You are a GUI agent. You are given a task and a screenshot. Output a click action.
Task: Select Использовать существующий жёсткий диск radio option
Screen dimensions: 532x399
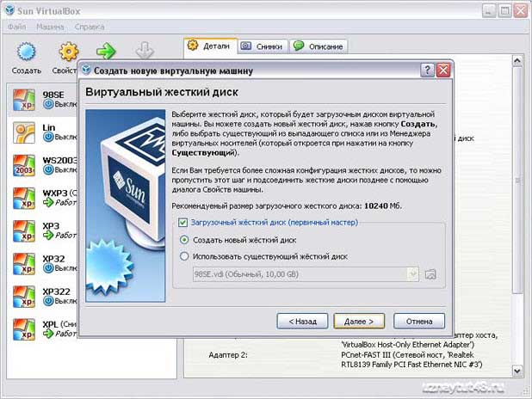[x=184, y=256]
